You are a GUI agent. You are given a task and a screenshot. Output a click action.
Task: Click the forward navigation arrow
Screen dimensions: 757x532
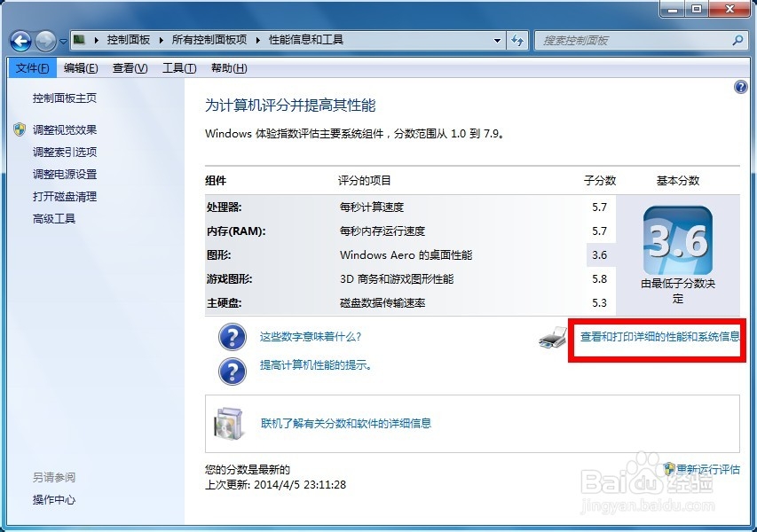pyautogui.click(x=43, y=40)
